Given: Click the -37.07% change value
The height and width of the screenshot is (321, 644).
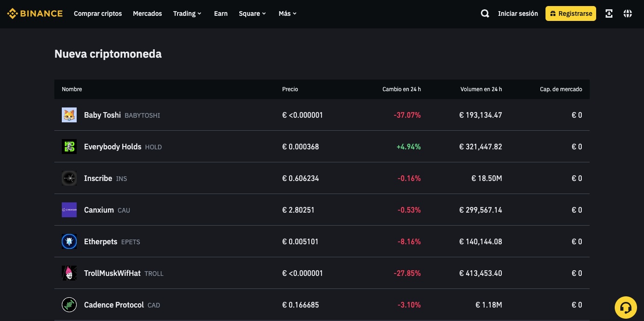Looking at the screenshot, I should pyautogui.click(x=407, y=115).
